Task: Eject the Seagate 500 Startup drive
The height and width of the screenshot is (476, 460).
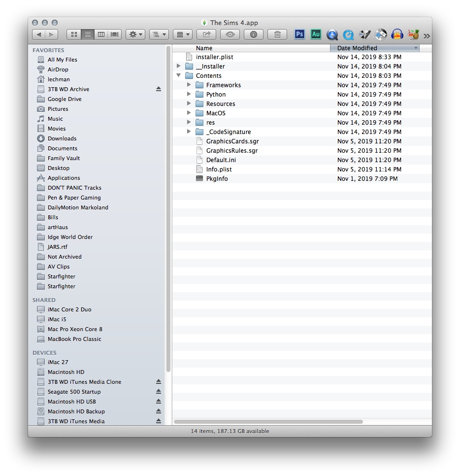Action: (159, 392)
